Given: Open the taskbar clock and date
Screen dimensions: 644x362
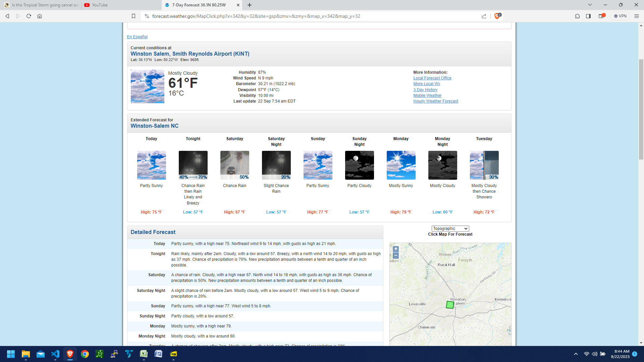Looking at the screenshot, I should 620,354.
